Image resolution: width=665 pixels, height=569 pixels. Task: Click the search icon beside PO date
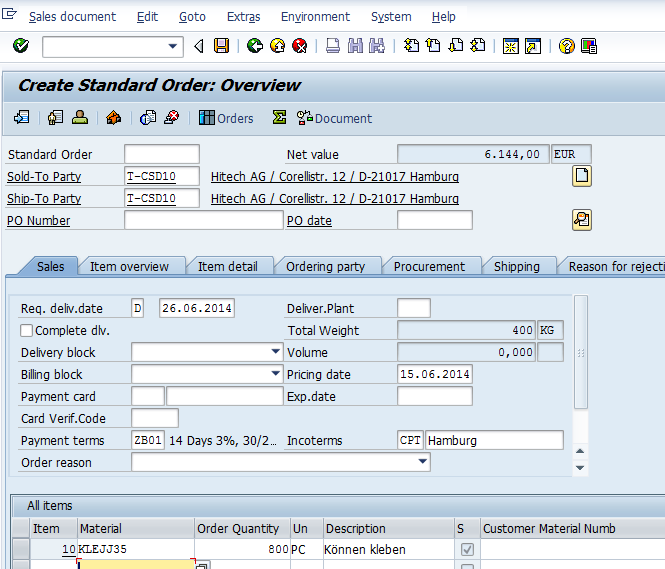click(582, 220)
